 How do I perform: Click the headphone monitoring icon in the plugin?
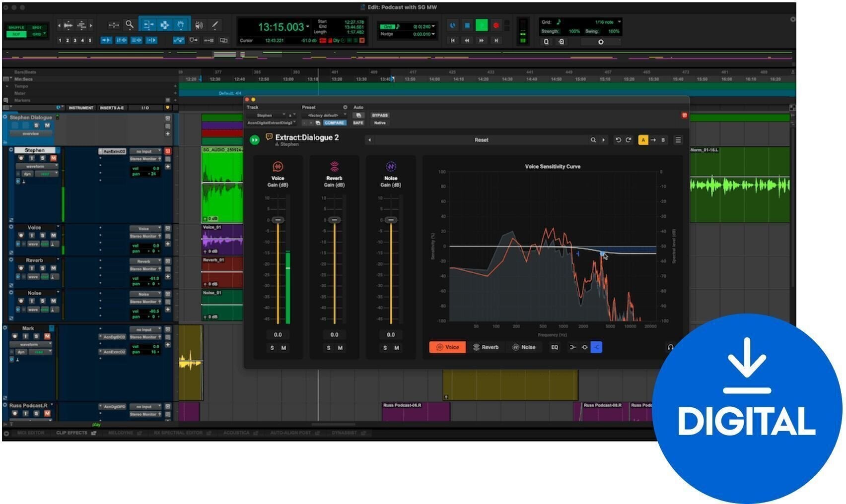pos(671,347)
